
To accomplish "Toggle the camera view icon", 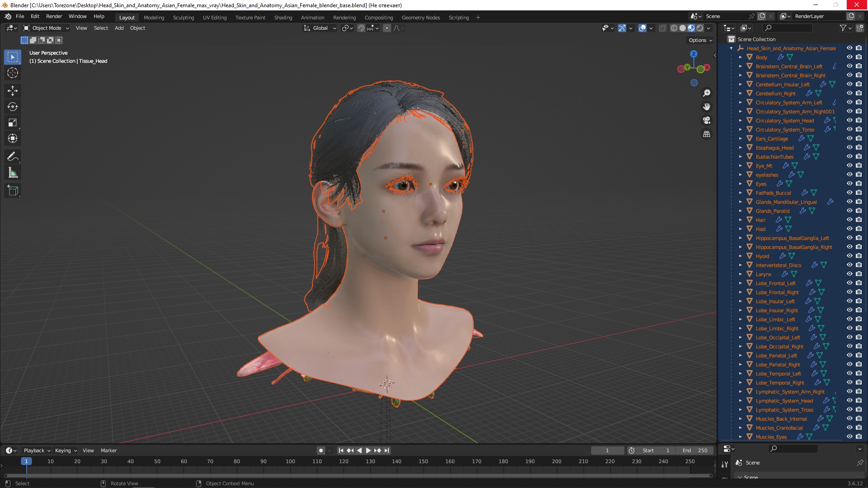I will pyautogui.click(x=707, y=120).
